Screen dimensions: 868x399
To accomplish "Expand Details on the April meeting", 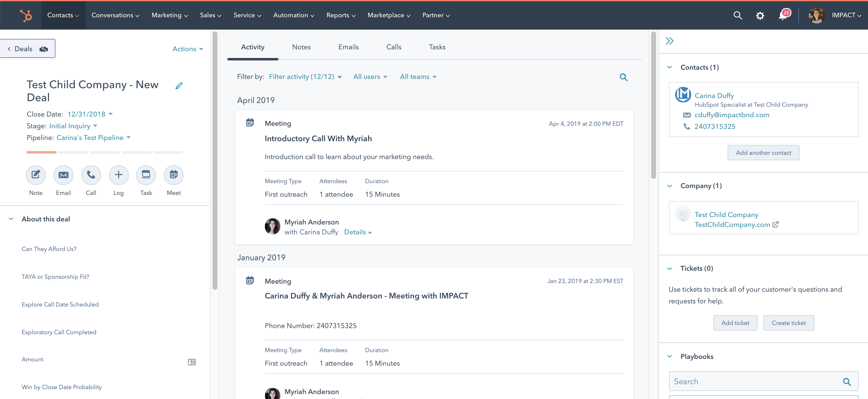I will [x=358, y=232].
